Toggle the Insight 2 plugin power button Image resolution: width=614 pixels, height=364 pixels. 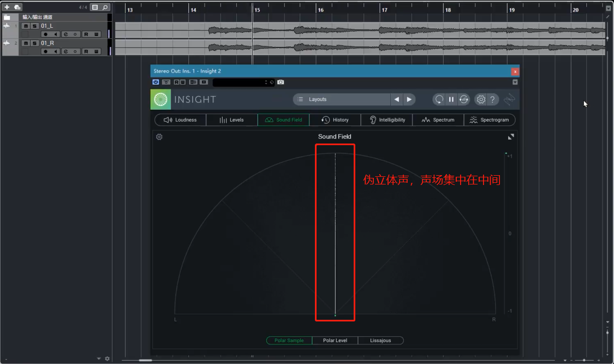(156, 82)
